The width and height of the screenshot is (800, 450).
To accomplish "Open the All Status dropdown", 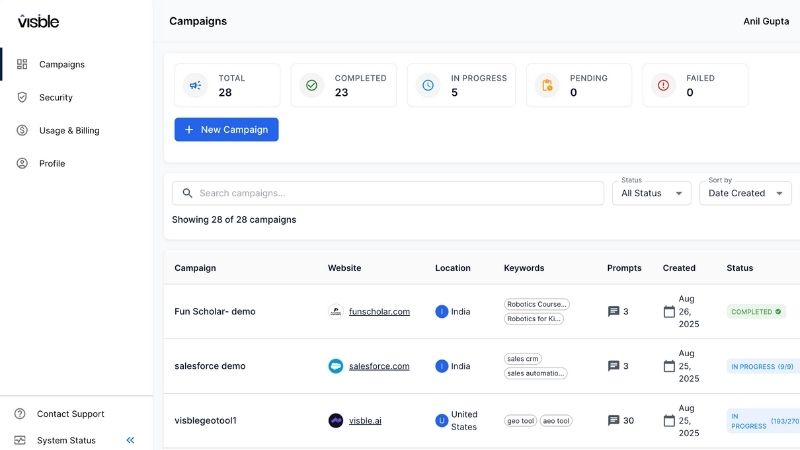I will [x=652, y=193].
